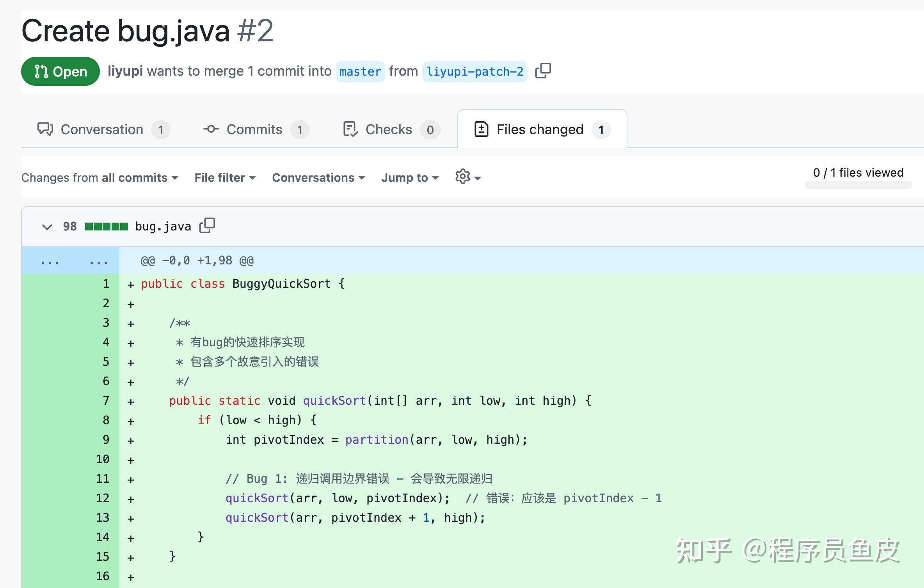Open the master branch link
The width and height of the screenshot is (924, 588).
point(360,72)
